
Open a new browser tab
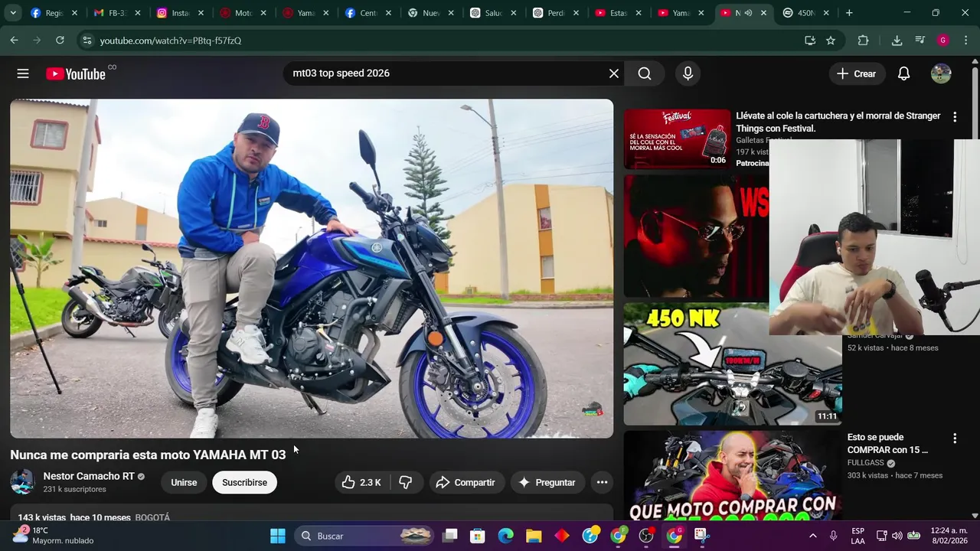pyautogui.click(x=848, y=13)
